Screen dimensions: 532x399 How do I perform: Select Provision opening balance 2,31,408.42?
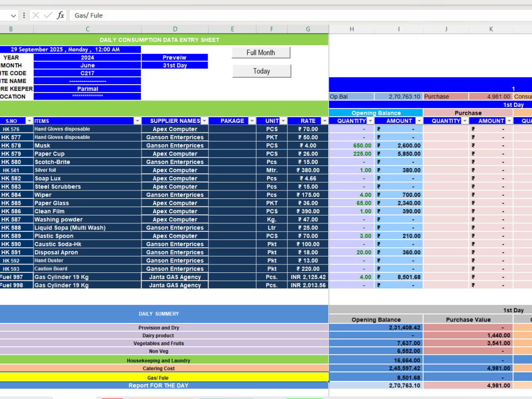[376, 327]
